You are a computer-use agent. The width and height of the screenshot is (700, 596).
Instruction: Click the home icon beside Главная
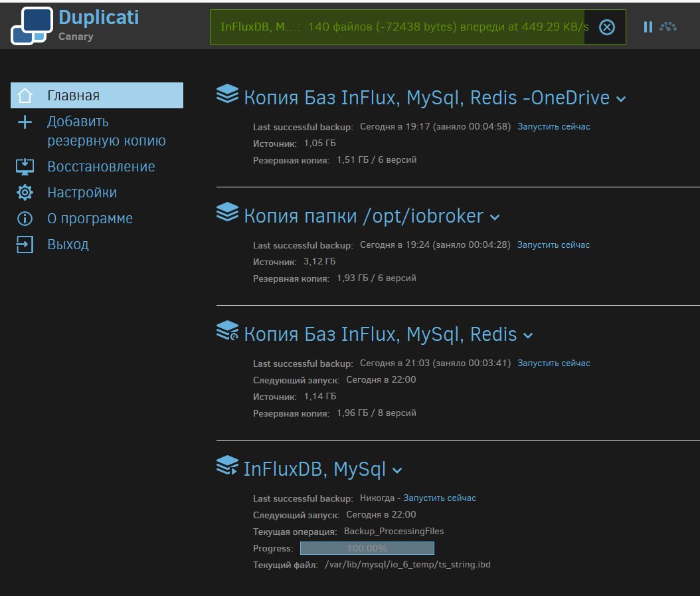pyautogui.click(x=25, y=95)
